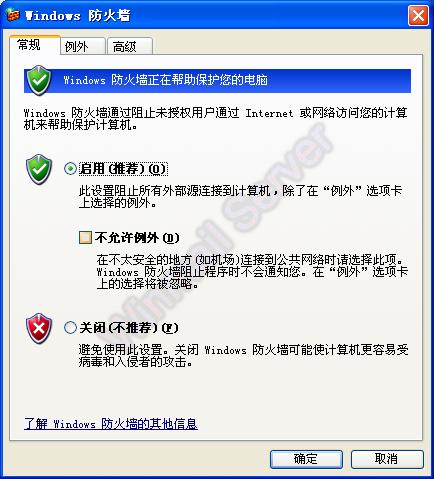
Task: Open the 高级 tab
Action: click(130, 46)
